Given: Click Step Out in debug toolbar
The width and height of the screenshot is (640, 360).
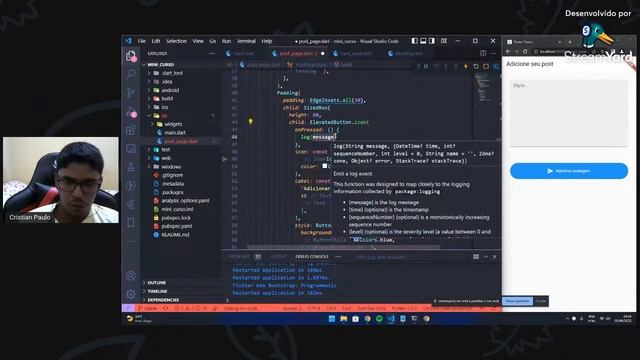Looking at the screenshot, I should pos(456,66).
